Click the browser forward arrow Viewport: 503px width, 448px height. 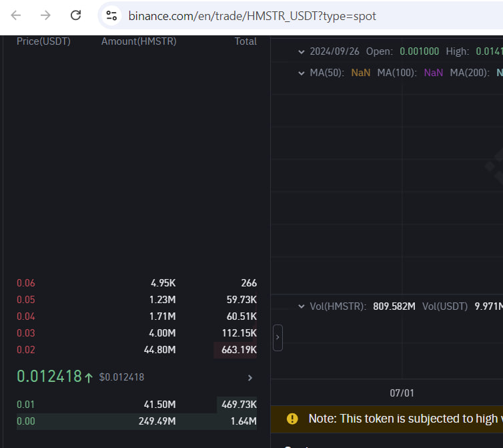(x=45, y=15)
